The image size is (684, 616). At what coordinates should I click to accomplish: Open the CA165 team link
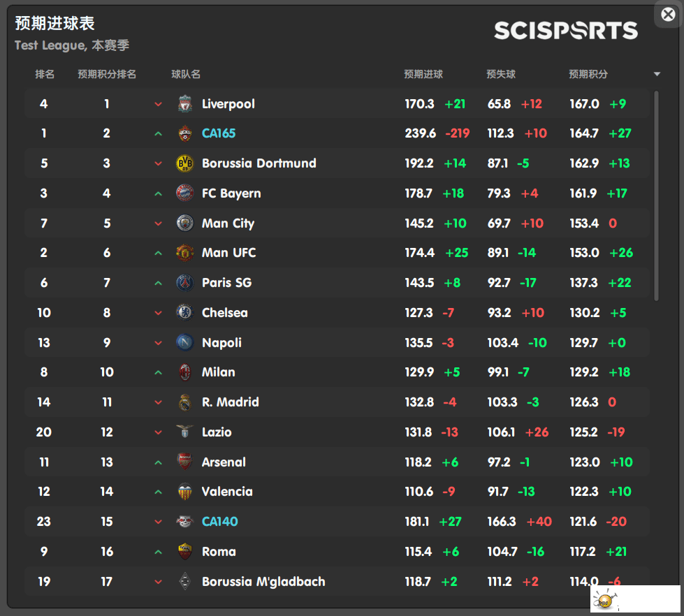tap(219, 133)
